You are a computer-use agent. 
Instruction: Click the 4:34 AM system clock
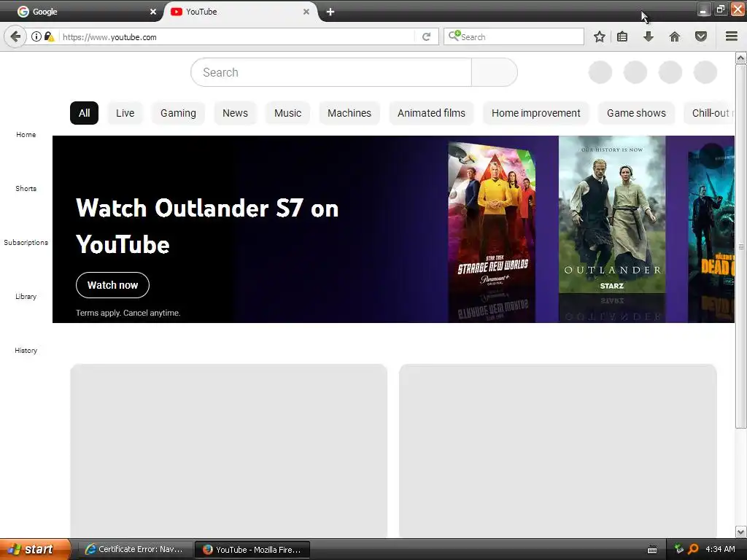720,549
